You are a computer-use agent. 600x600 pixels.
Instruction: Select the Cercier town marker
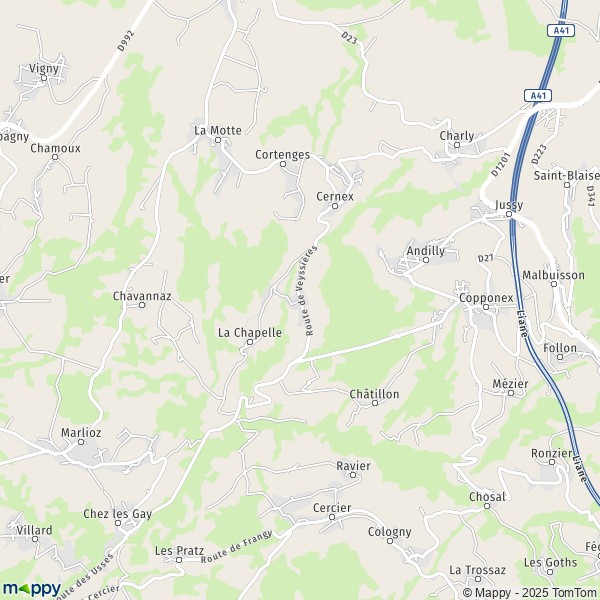[x=332, y=517]
